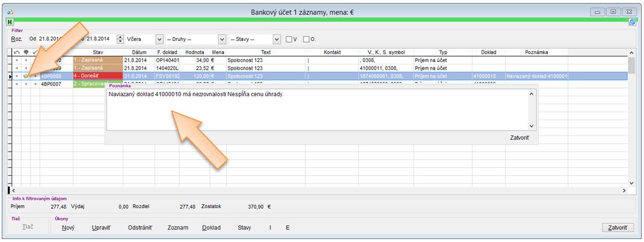Click the note icon in row 4BP0008
644x242 pixels.
pyautogui.click(x=26, y=76)
